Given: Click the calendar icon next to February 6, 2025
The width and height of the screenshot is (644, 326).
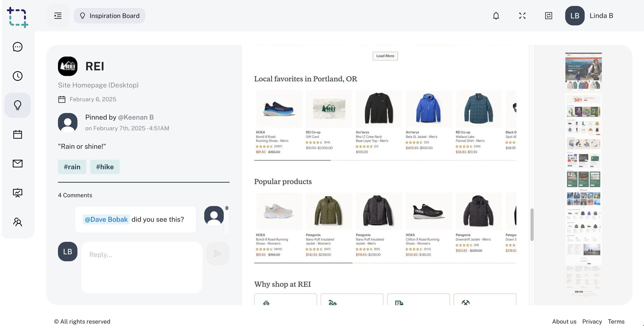Looking at the screenshot, I should click(62, 99).
